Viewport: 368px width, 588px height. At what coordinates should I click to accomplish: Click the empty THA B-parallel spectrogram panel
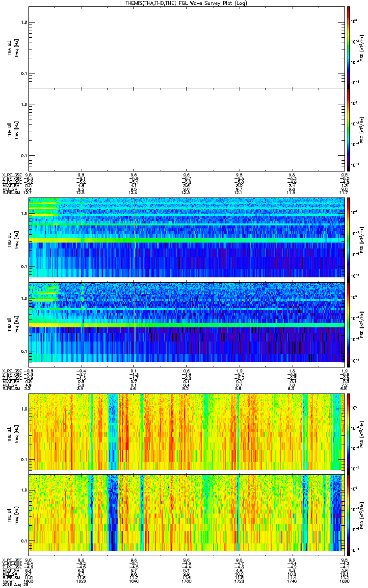tap(187, 130)
